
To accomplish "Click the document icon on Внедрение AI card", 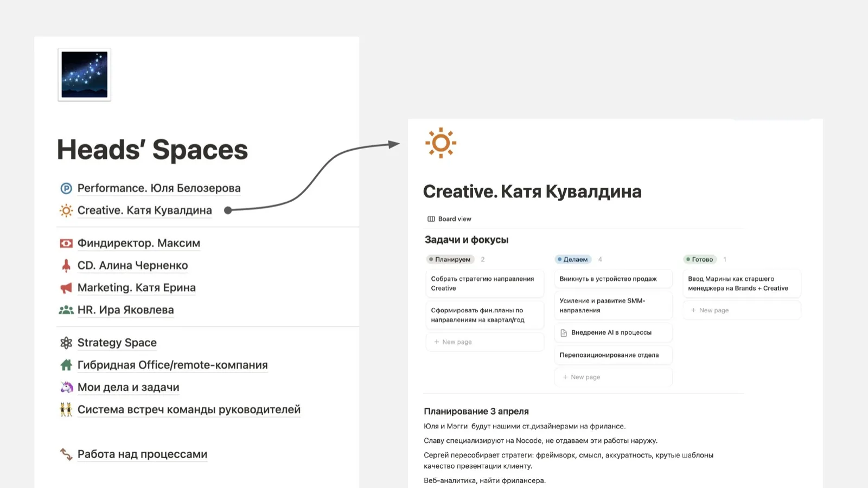I will [564, 333].
